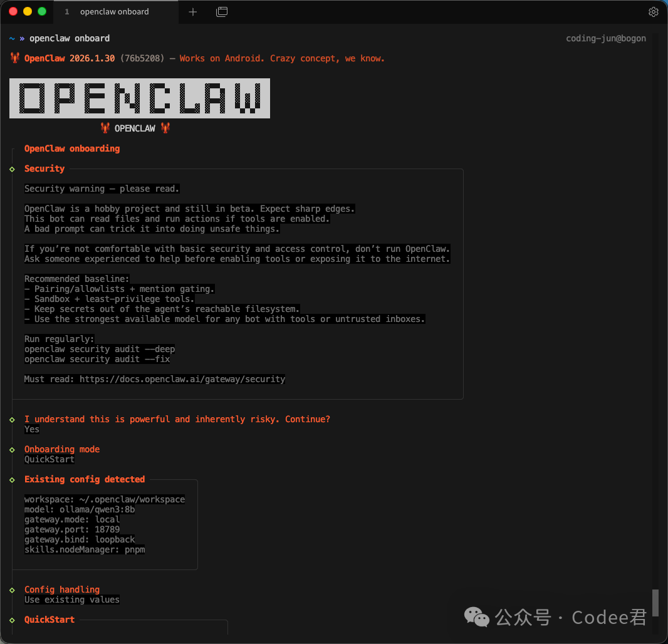This screenshot has width=668, height=644.
Task: Click the typed command openclaw onboard
Action: click(70, 38)
